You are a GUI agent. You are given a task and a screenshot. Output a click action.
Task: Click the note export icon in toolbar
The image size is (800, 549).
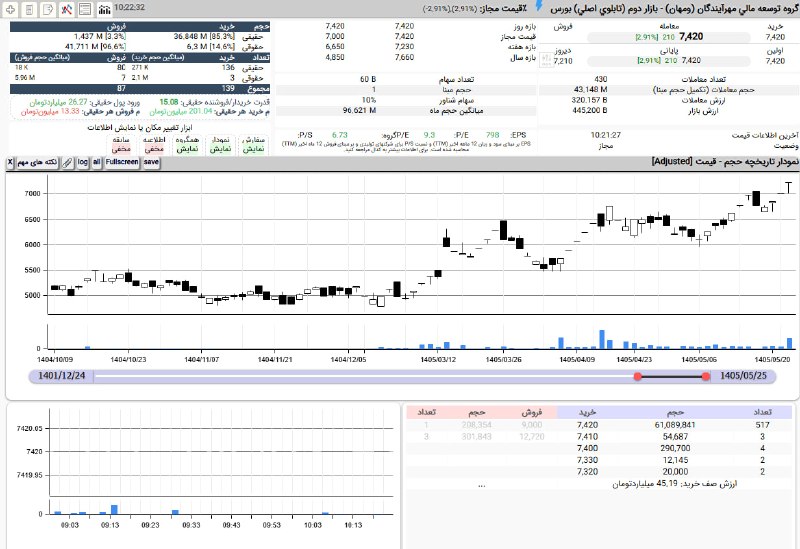47,9
